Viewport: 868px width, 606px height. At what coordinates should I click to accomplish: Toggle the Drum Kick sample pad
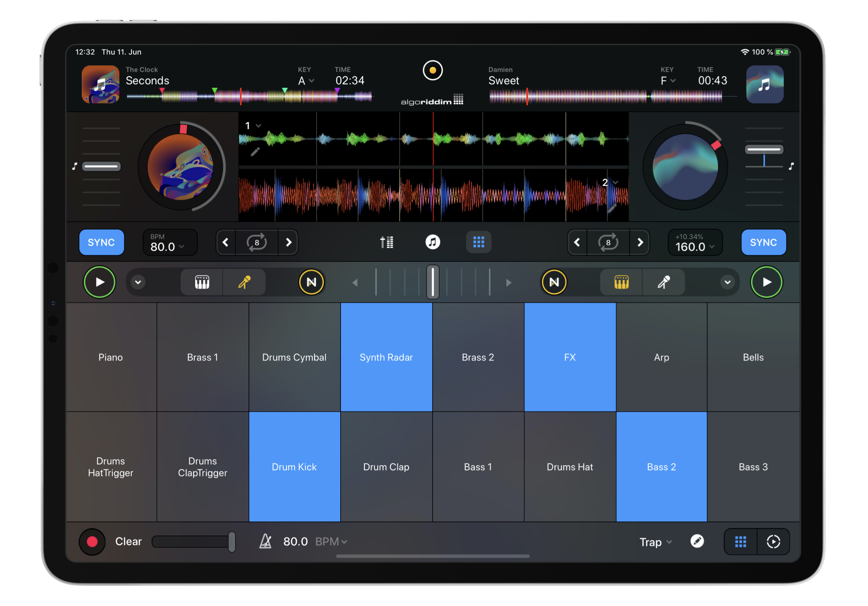point(294,466)
